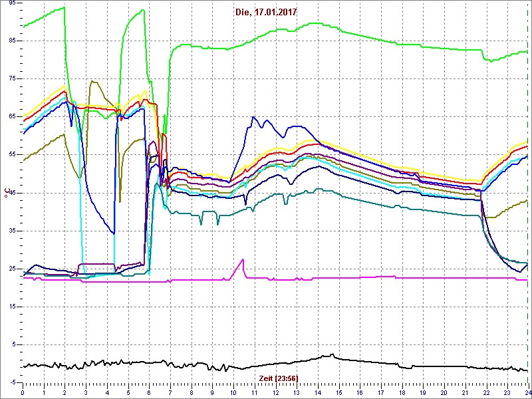Click hour label 14 on time axis

coord(318,393)
